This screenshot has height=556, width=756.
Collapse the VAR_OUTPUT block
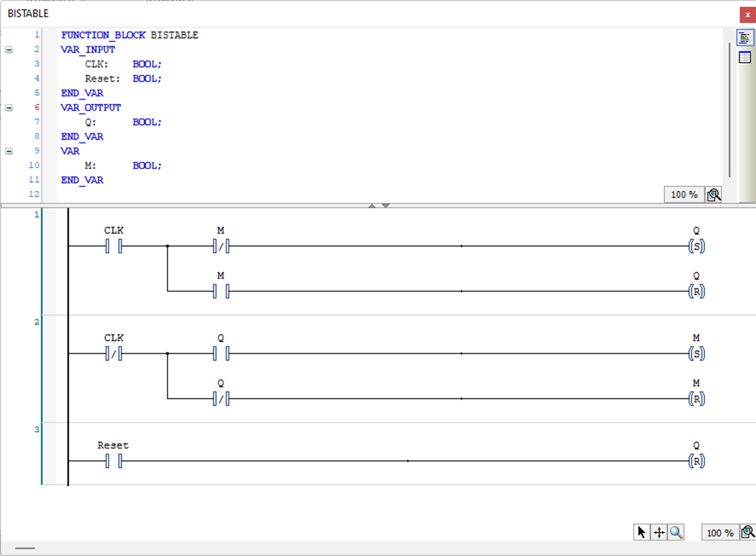(9, 107)
